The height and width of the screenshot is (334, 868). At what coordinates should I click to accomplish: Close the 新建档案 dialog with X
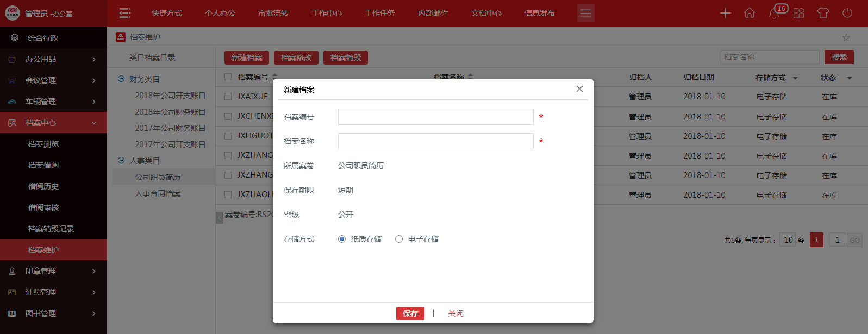579,89
